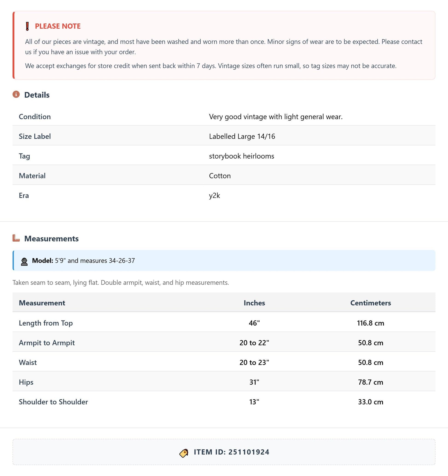Click the Measurement column header
Viewport: 448px width, 476px height.
(42, 303)
